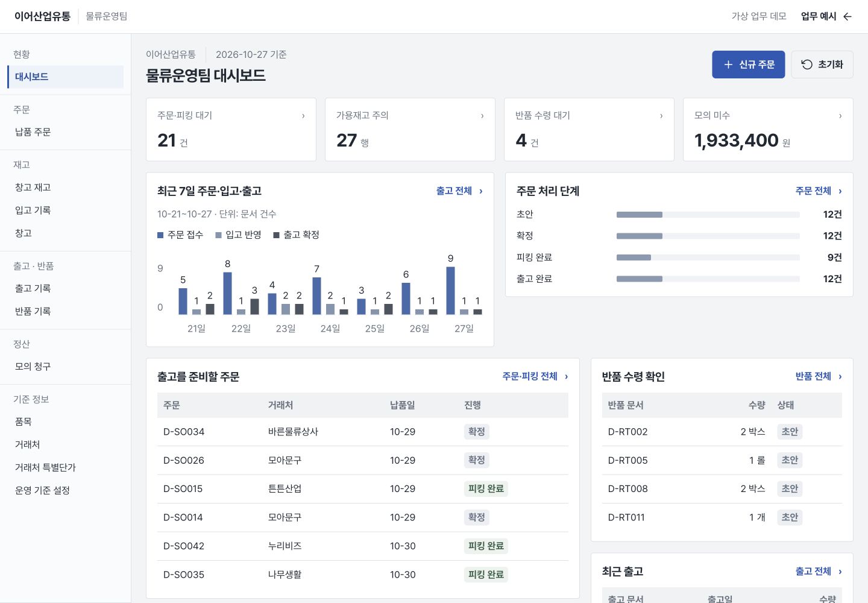Click the 출고 확정 dark legend swatch
The height and width of the screenshot is (603, 868).
click(x=276, y=235)
